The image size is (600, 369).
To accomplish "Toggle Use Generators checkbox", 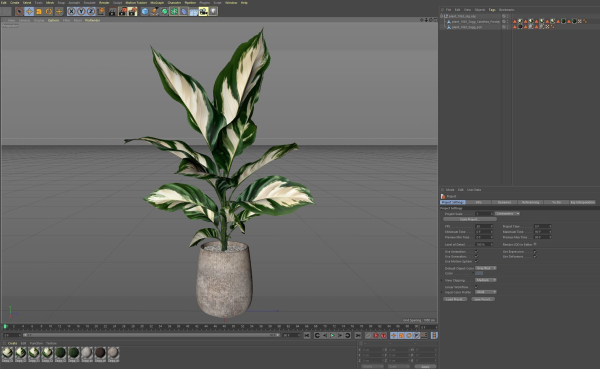I will [x=476, y=256].
